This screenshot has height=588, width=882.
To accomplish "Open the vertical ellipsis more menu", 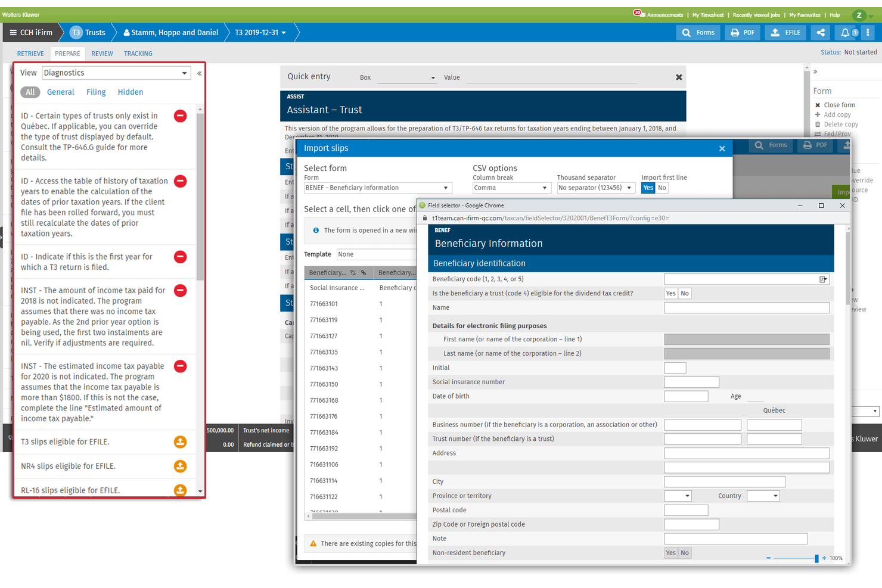I will pos(868,33).
